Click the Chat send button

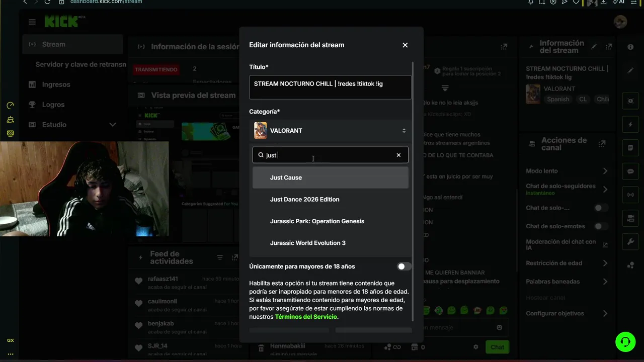[497, 347]
